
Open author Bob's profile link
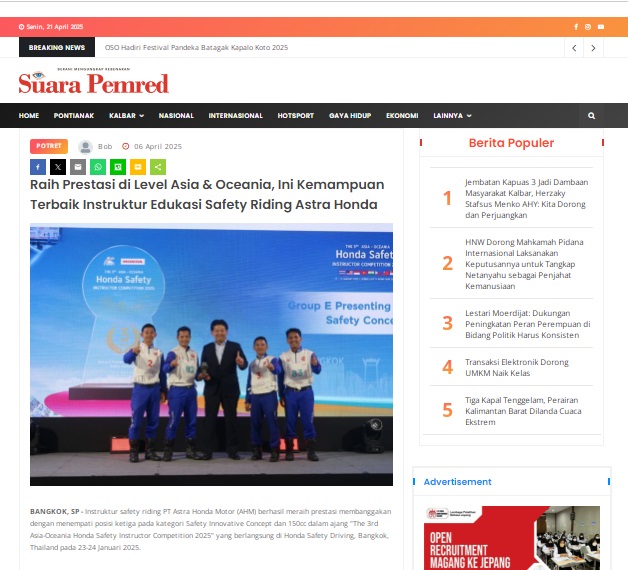click(x=105, y=147)
